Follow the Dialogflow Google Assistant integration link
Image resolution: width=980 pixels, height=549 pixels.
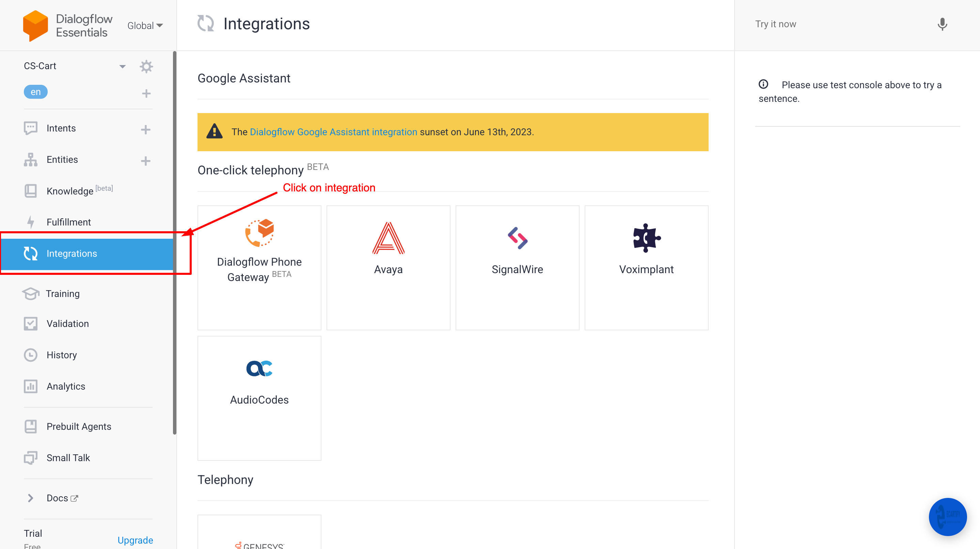(333, 132)
